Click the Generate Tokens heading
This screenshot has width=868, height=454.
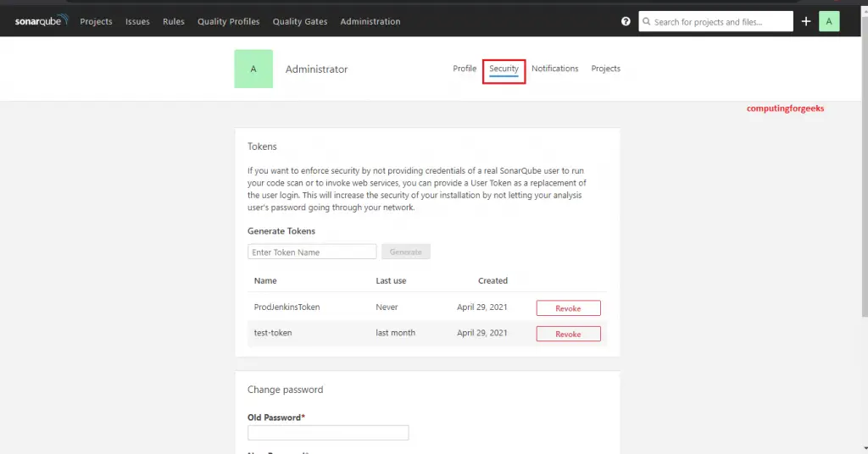281,231
